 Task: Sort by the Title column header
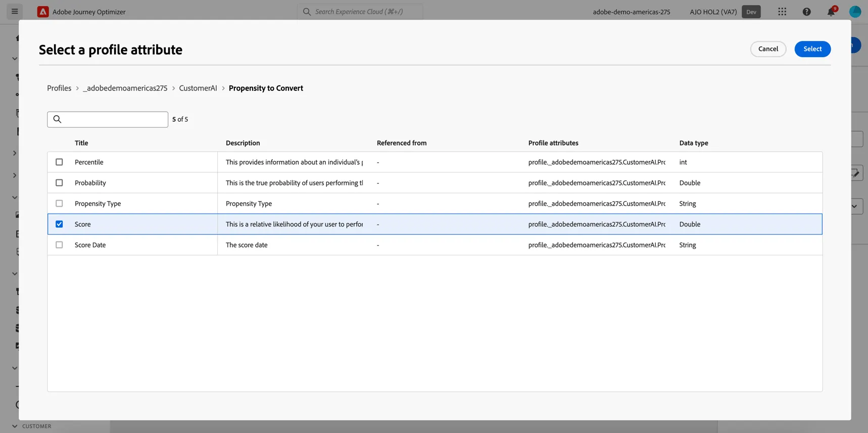(x=81, y=143)
